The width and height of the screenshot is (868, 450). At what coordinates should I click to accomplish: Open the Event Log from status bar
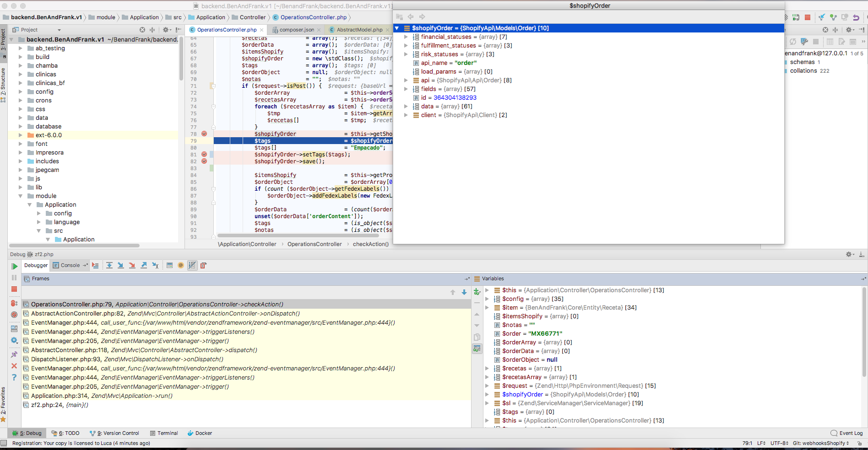[x=846, y=433]
